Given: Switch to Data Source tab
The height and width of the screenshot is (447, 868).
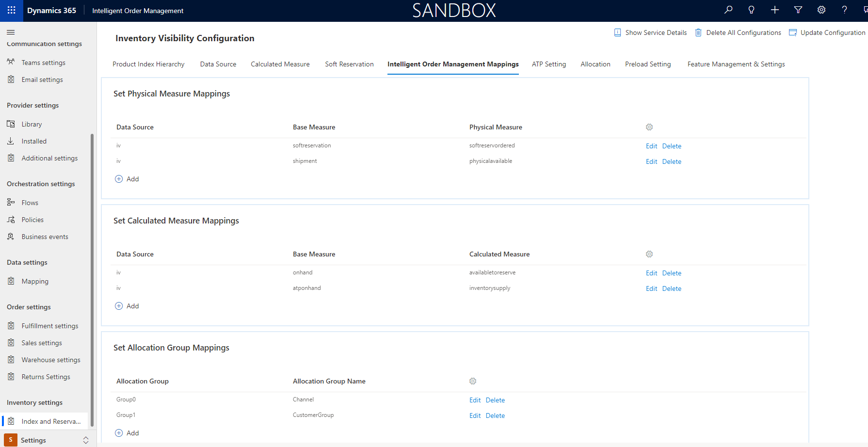Looking at the screenshot, I should pyautogui.click(x=218, y=64).
